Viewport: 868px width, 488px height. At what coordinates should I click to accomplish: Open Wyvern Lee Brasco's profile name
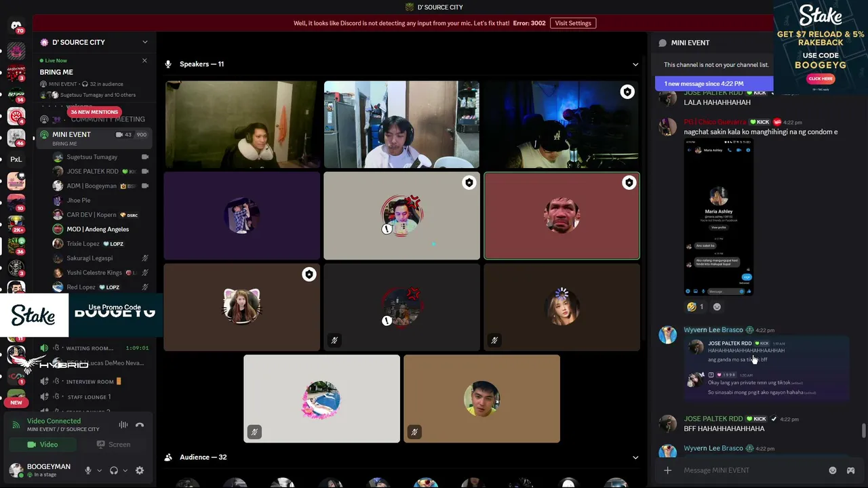713,330
